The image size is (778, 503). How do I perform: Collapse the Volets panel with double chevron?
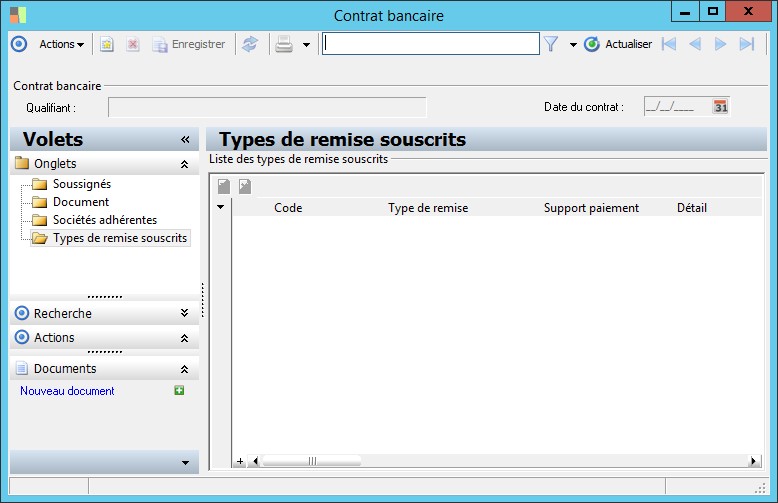coord(185,139)
